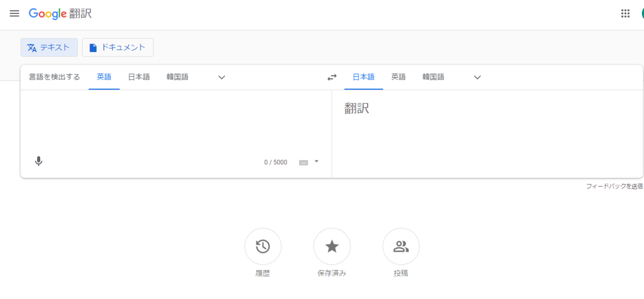
Task: Click the 翻訳 output placeholder
Action: pos(357,108)
